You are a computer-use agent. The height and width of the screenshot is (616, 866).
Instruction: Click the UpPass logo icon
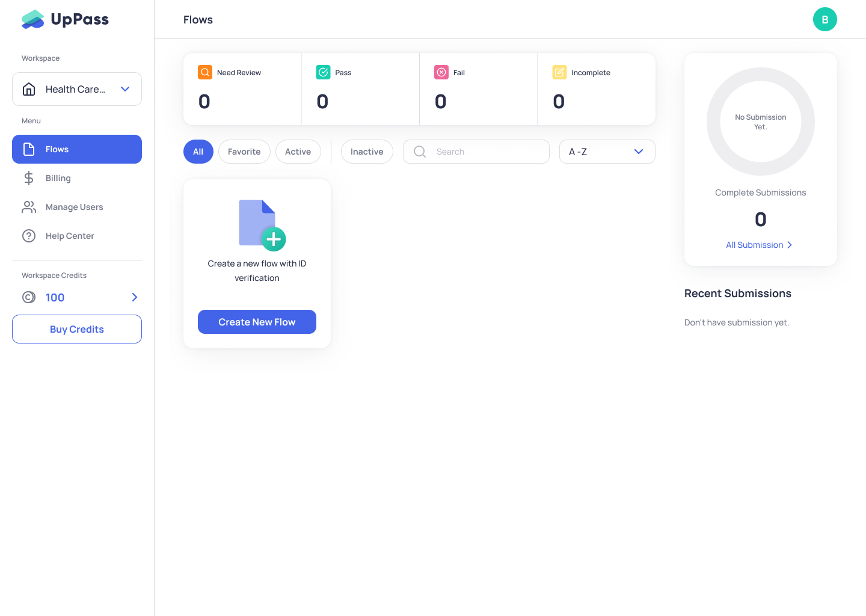(33, 19)
